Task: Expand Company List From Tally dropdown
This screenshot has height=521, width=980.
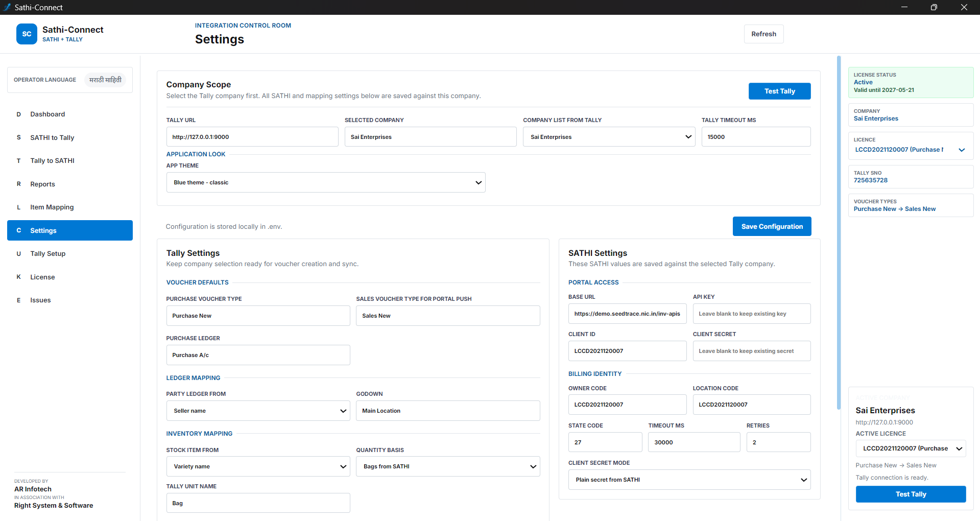Action: pyautogui.click(x=609, y=137)
